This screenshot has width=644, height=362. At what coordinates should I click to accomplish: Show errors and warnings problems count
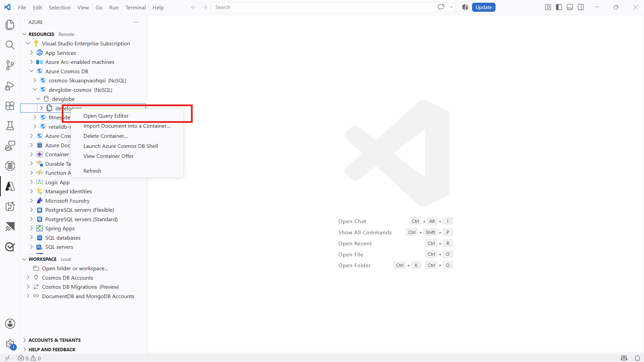[30, 358]
